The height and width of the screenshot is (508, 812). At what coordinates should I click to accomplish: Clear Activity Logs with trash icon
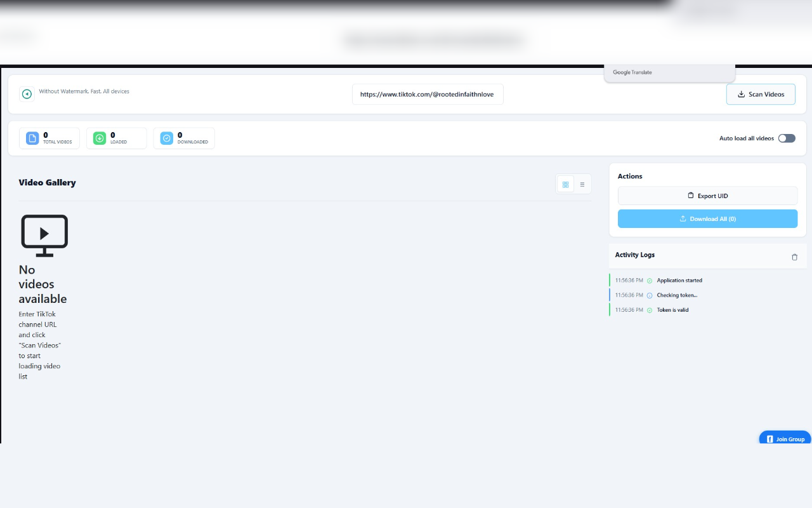tap(794, 257)
